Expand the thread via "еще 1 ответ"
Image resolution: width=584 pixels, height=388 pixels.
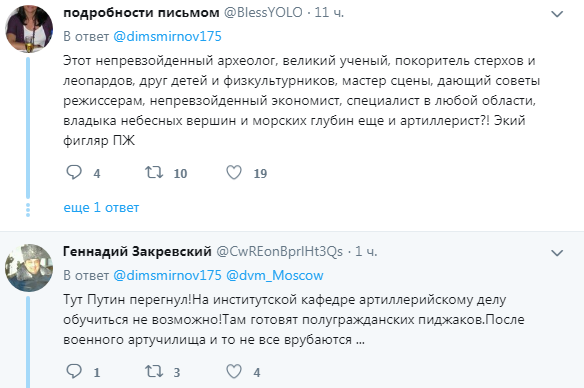click(101, 207)
